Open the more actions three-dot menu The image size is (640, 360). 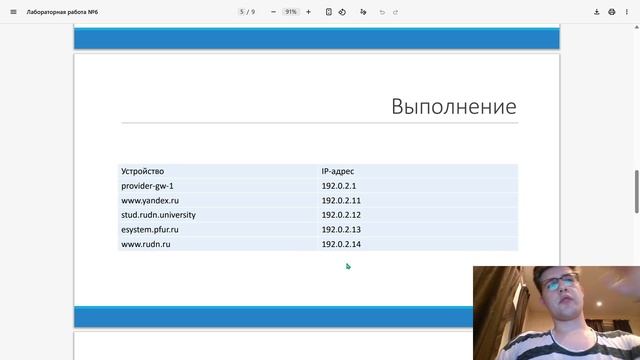click(627, 12)
